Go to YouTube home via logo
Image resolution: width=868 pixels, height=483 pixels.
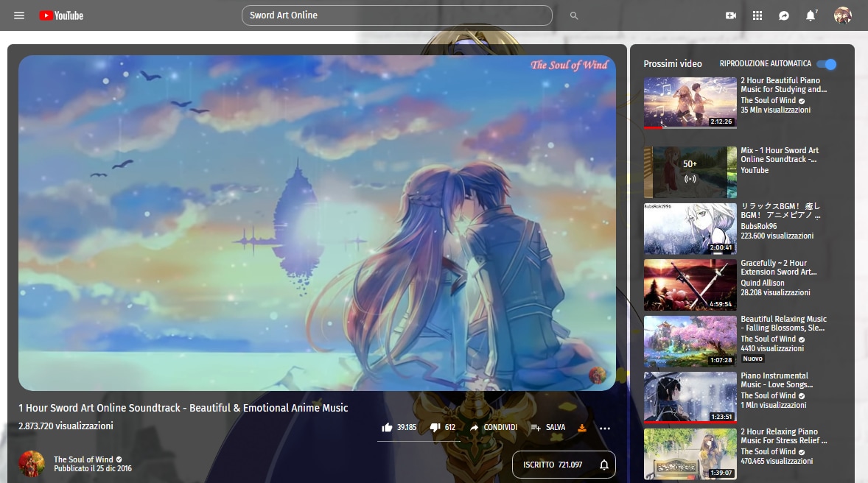coord(61,15)
